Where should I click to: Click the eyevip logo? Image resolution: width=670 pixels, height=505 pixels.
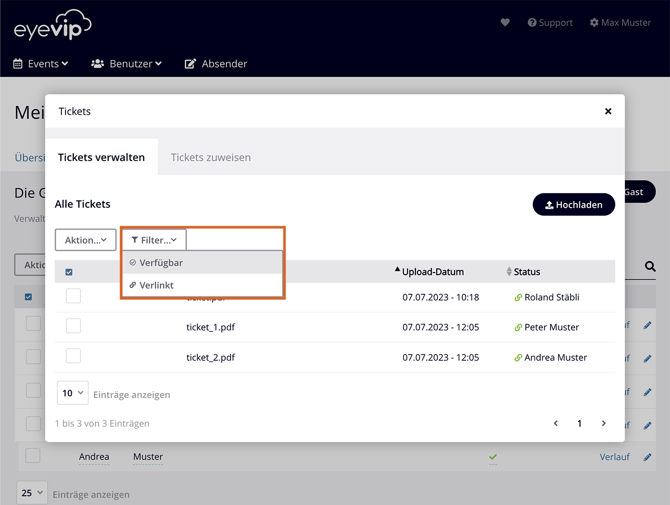click(x=52, y=25)
